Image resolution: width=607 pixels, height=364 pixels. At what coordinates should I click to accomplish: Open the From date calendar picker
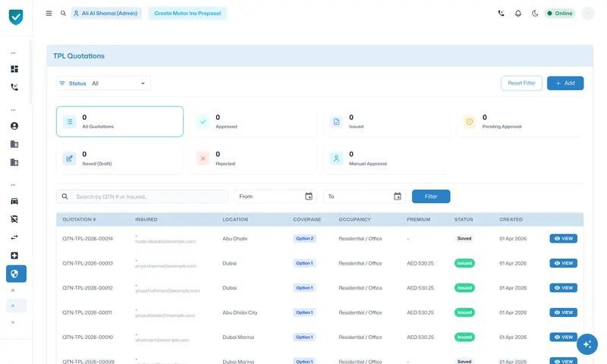point(309,196)
